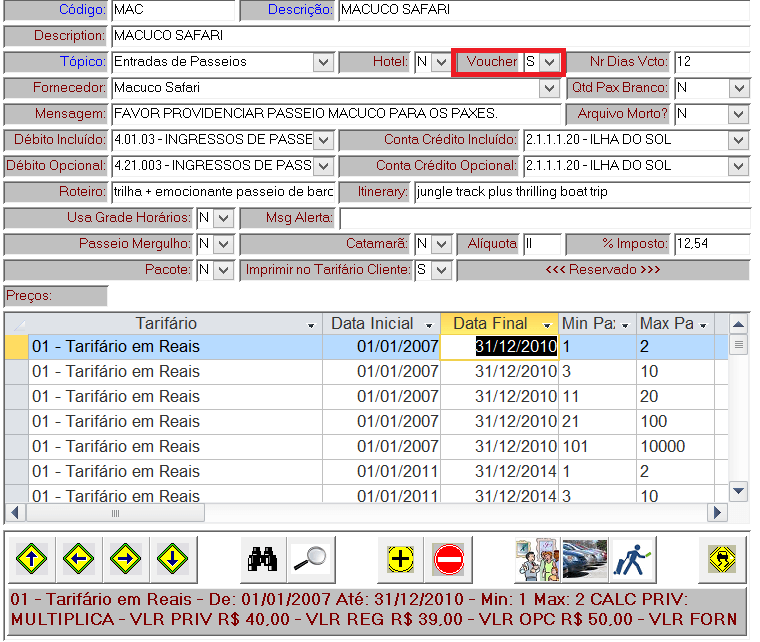Click the parked cars icon
The width and height of the screenshot is (760, 642).
[582, 559]
